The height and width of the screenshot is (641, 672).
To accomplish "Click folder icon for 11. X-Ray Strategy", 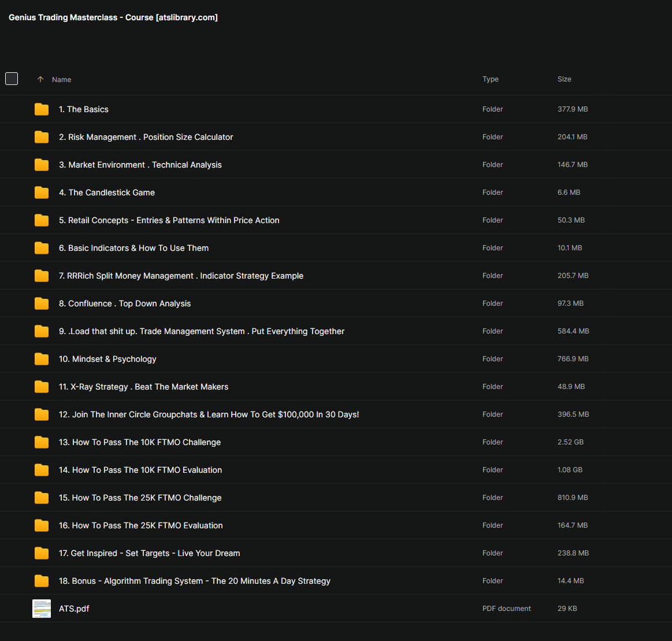I will (42, 387).
